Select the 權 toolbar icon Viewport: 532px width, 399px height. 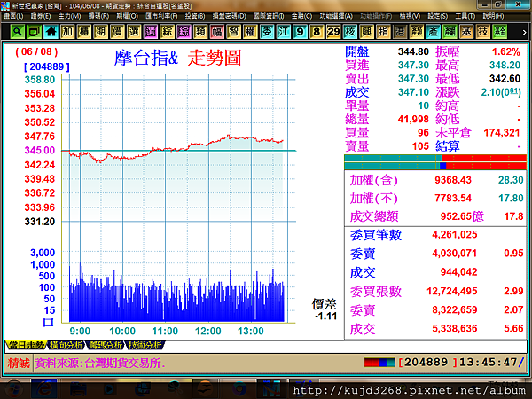click(250, 32)
